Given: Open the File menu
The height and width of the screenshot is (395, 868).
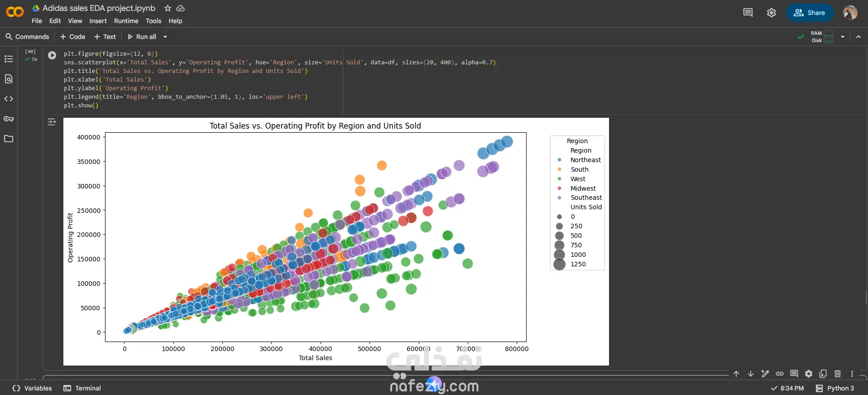Looking at the screenshot, I should click(x=37, y=21).
